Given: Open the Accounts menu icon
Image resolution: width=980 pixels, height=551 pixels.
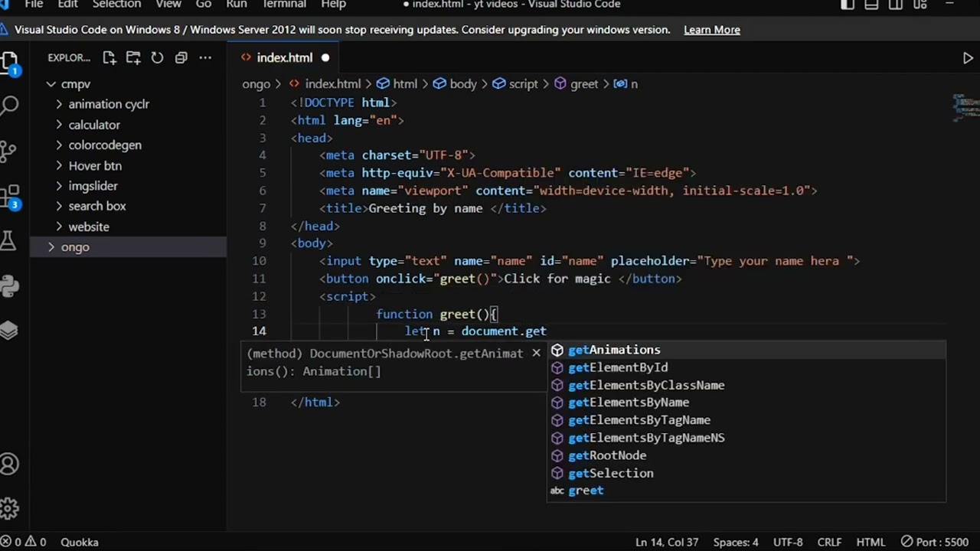Looking at the screenshot, I should 9,464.
